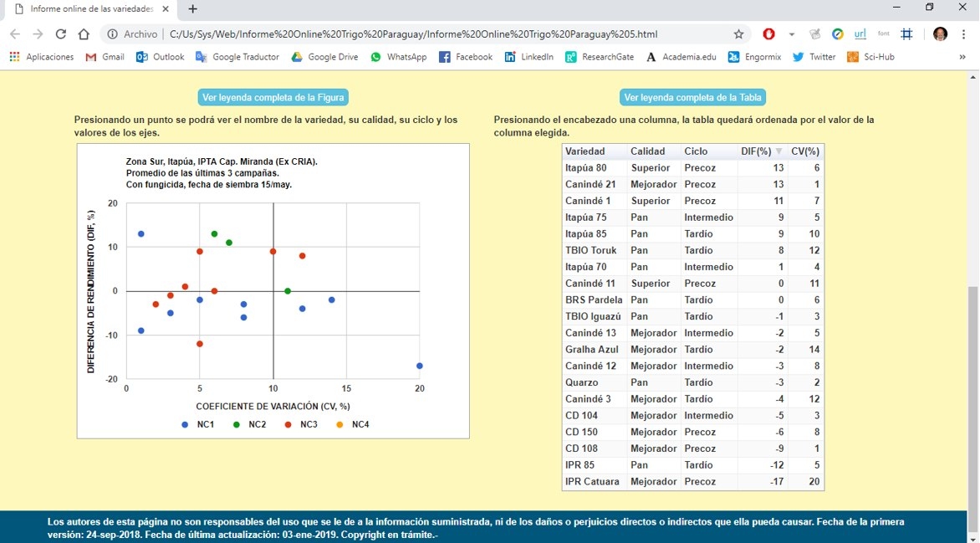This screenshot has width=980, height=543.
Task: Toggle NC3 series in chart legend
Action: (301, 425)
